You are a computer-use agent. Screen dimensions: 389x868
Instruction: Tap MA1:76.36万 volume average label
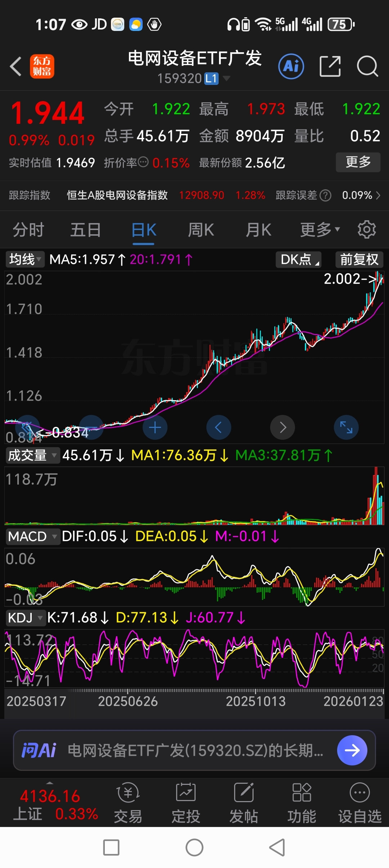(180, 455)
